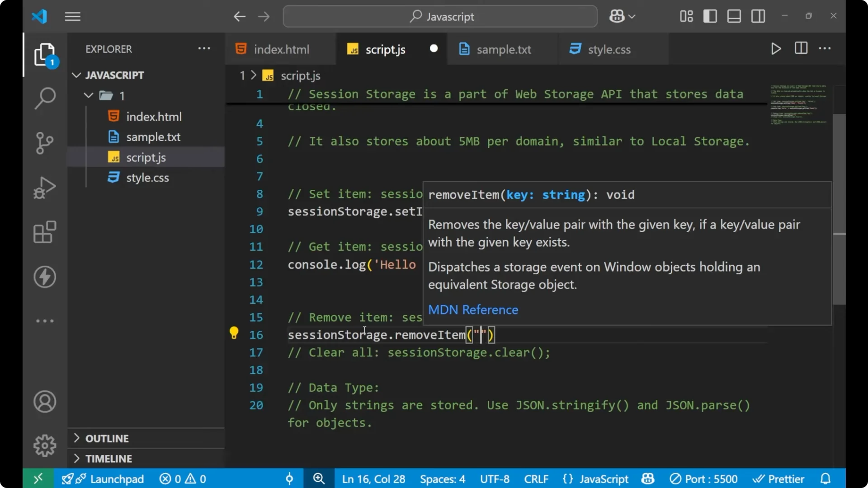The height and width of the screenshot is (488, 868).
Task: Click the notifications bell in status bar
Action: coord(826,479)
